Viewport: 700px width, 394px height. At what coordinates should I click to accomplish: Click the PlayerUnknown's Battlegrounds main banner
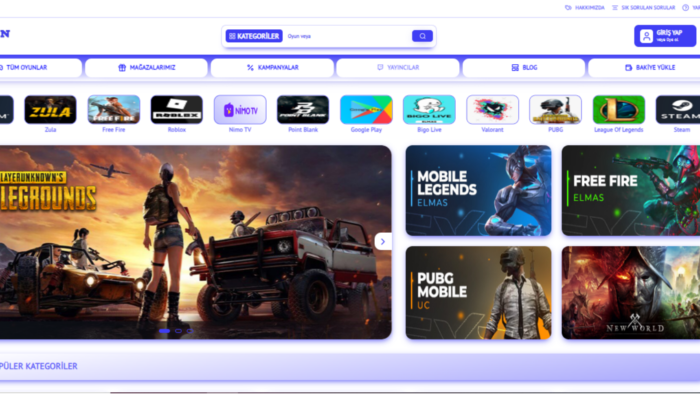[196, 242]
